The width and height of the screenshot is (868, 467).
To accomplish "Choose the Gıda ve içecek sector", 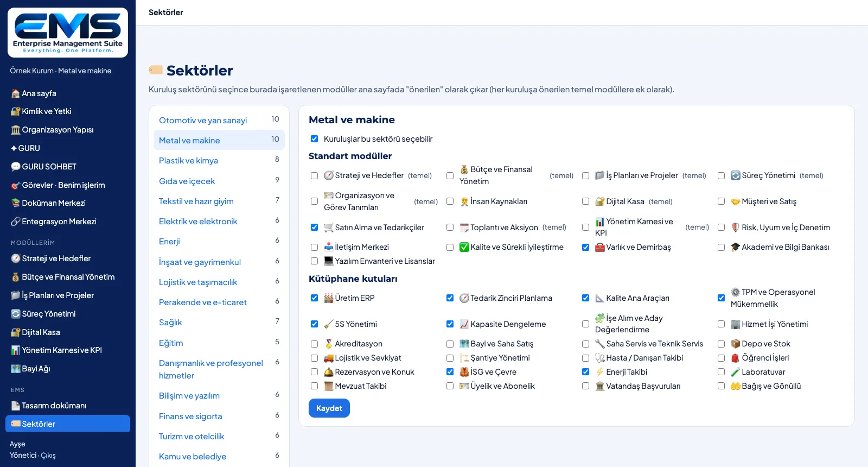I will [219, 181].
